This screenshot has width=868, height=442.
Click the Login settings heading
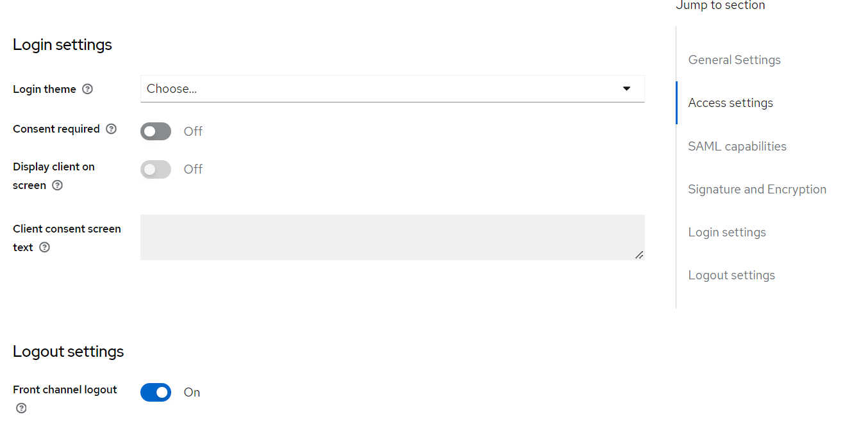(x=62, y=45)
